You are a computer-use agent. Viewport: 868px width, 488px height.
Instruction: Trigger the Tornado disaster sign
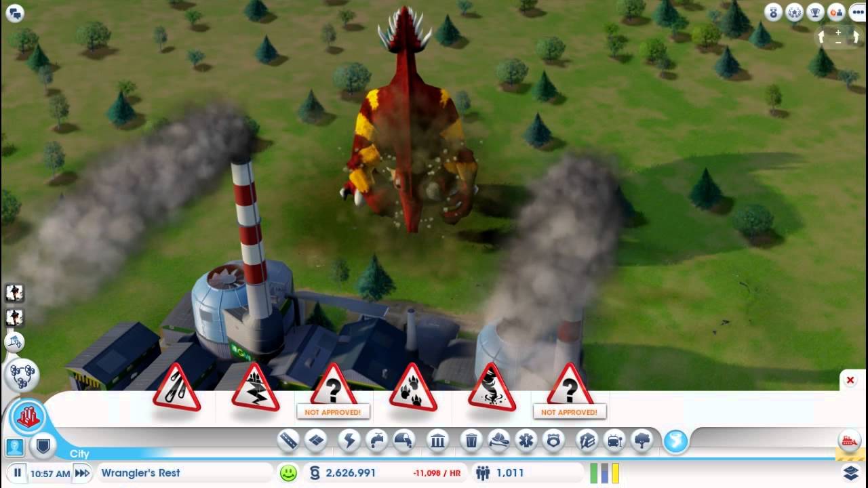tap(492, 387)
